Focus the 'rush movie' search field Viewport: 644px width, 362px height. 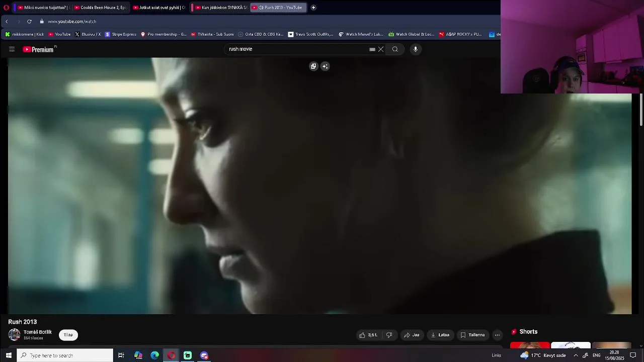point(297,49)
